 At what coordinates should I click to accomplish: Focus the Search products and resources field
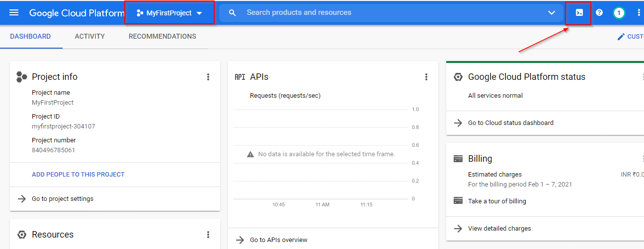[x=388, y=13]
